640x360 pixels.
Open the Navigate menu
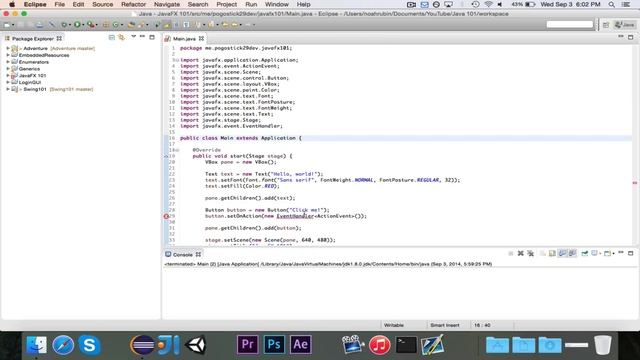click(167, 4)
